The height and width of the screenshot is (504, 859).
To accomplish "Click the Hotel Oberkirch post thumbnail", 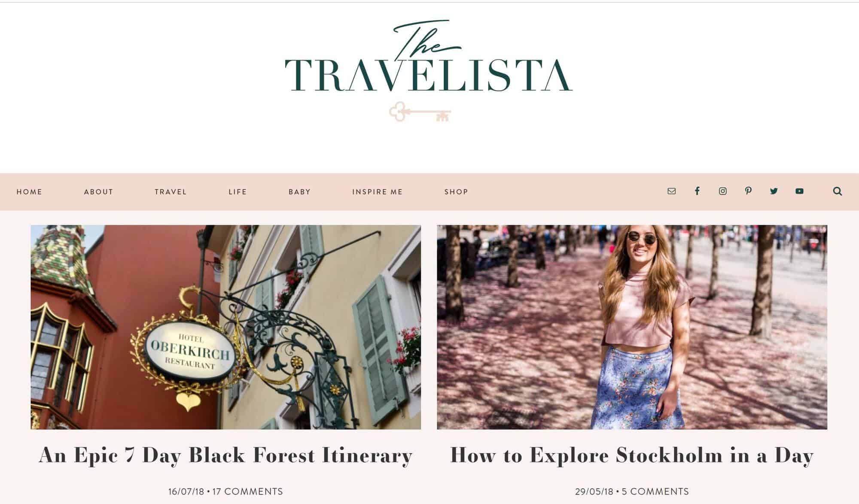I will (x=226, y=327).
